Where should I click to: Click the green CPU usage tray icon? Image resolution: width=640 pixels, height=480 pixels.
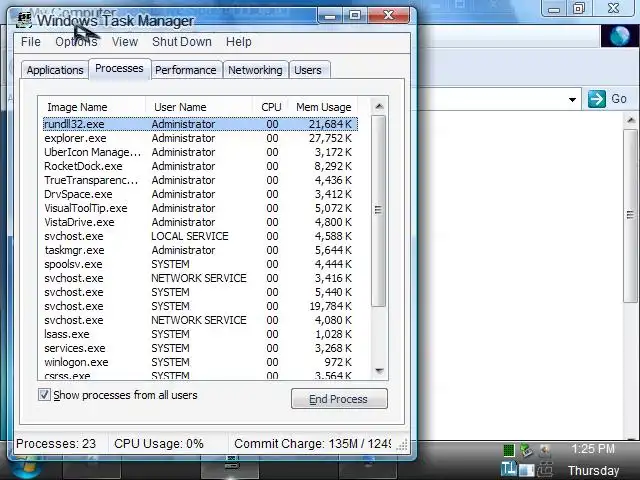click(x=509, y=451)
